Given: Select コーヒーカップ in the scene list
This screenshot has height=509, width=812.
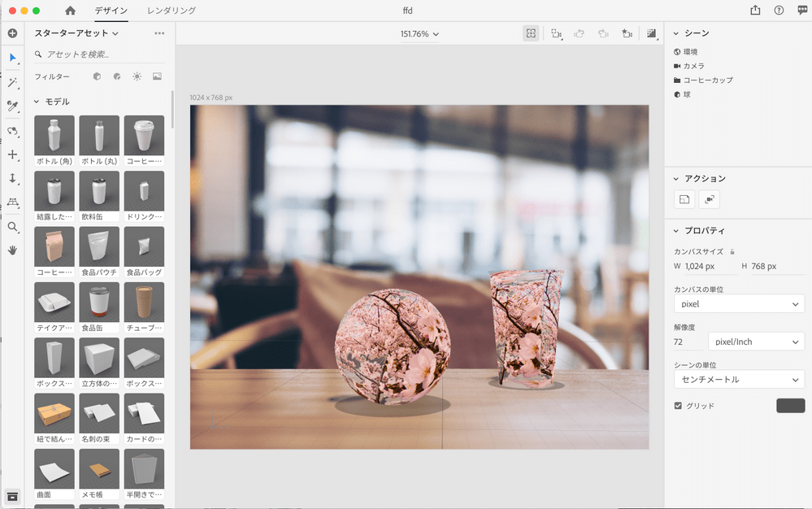Looking at the screenshot, I should (x=707, y=80).
